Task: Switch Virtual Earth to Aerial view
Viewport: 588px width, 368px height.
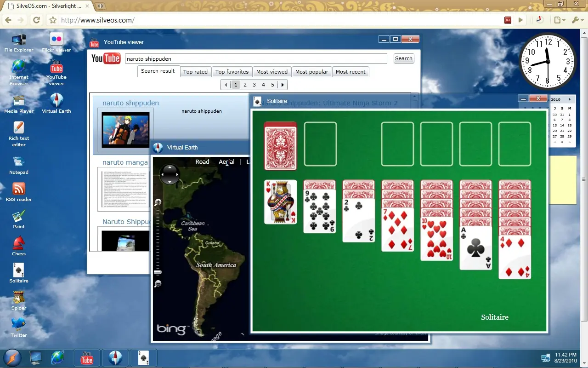Action: 226,161
